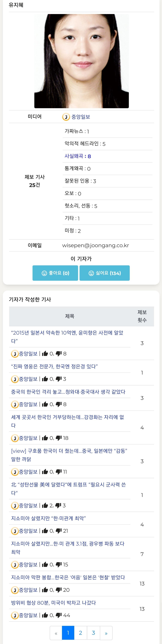Image resolution: width=162 pixels, height=644 pixels.
Task: Click thumbs-down icon under the 정은경 article
Action: (x=59, y=379)
